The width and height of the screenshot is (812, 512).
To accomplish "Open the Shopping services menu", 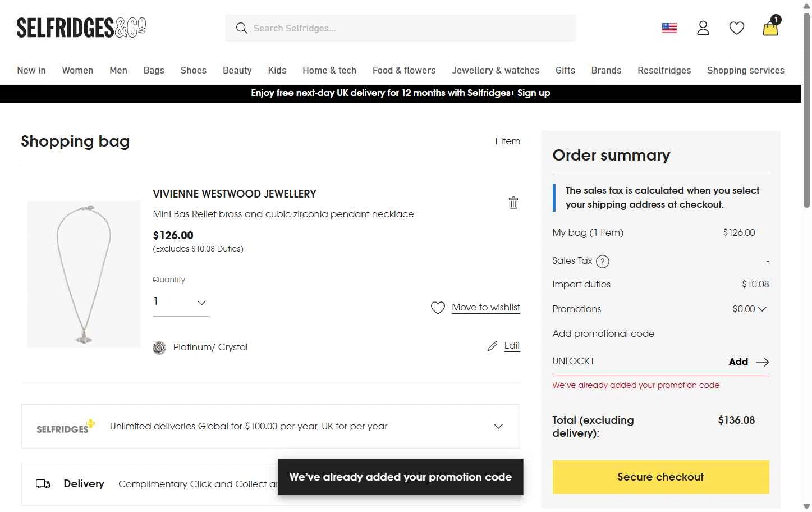I will pyautogui.click(x=746, y=70).
